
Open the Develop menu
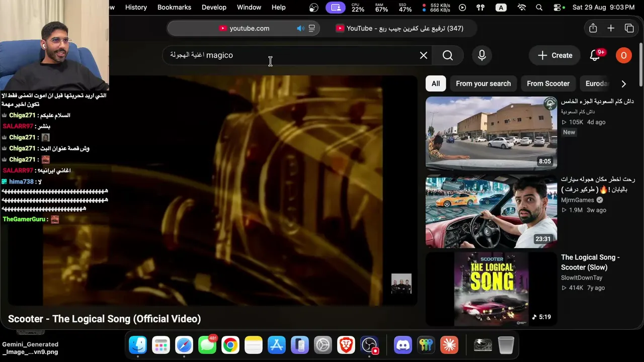pos(214,7)
